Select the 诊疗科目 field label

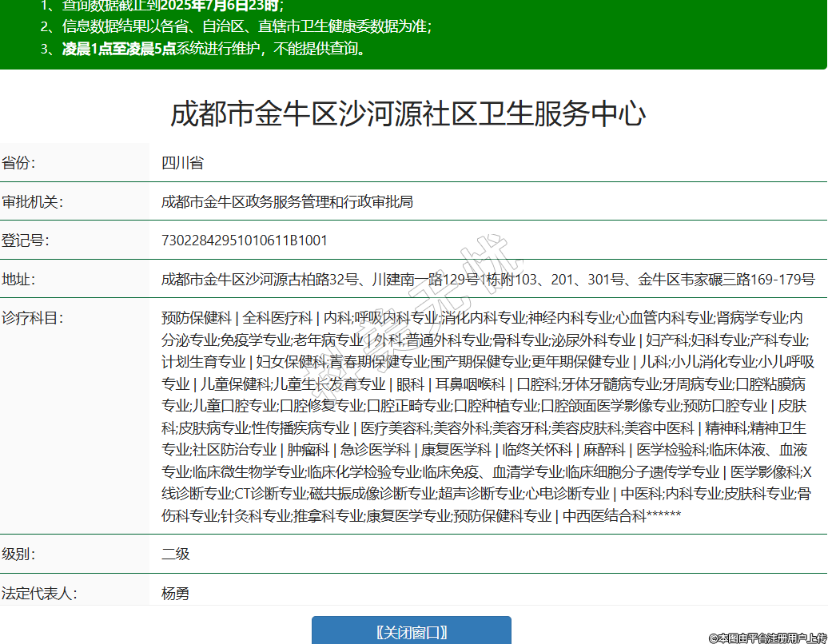click(x=32, y=318)
